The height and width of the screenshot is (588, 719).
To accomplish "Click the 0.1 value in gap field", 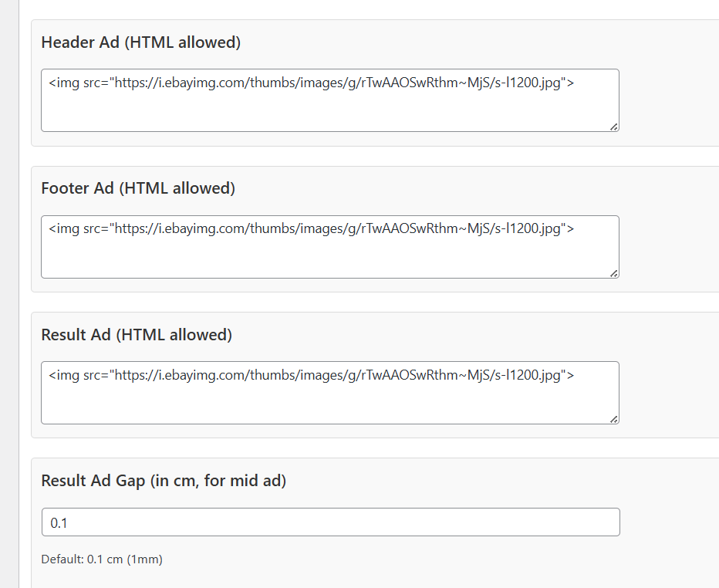I will pos(59,523).
